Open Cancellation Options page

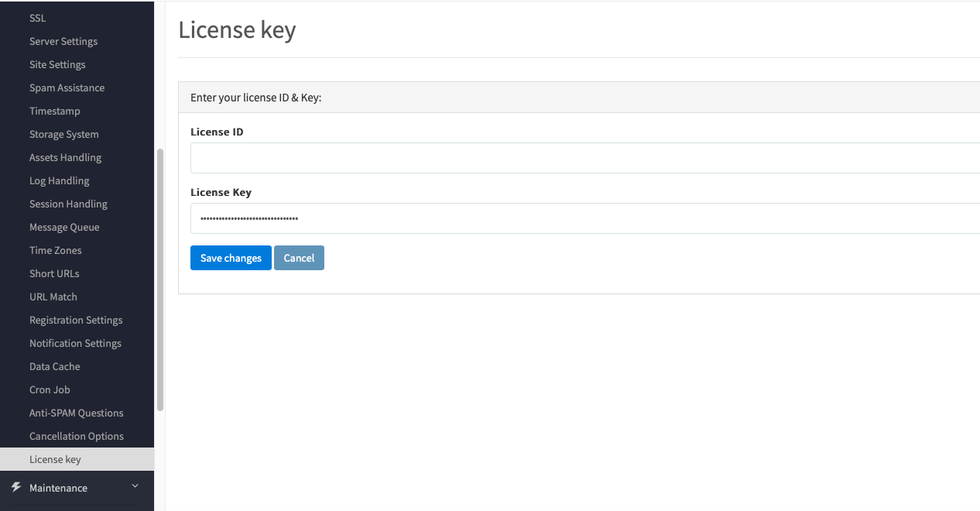pyautogui.click(x=77, y=436)
